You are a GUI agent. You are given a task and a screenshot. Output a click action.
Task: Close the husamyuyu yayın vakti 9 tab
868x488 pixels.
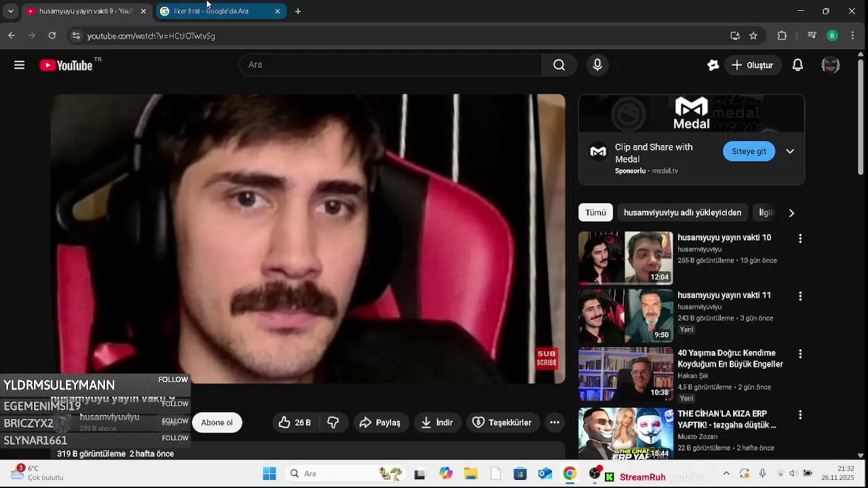click(143, 12)
